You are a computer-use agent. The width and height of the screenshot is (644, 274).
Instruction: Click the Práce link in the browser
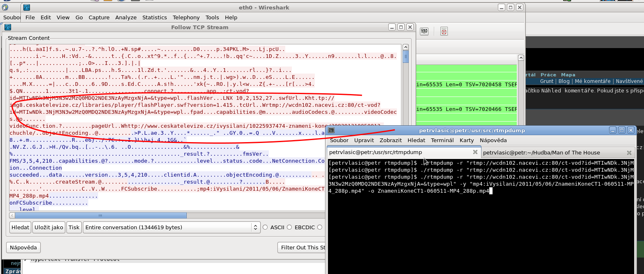(548, 75)
